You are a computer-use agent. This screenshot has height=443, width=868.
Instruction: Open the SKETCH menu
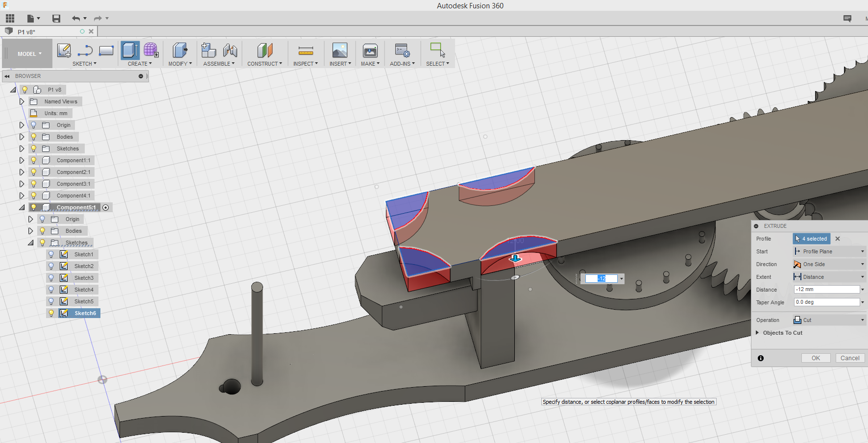(84, 64)
